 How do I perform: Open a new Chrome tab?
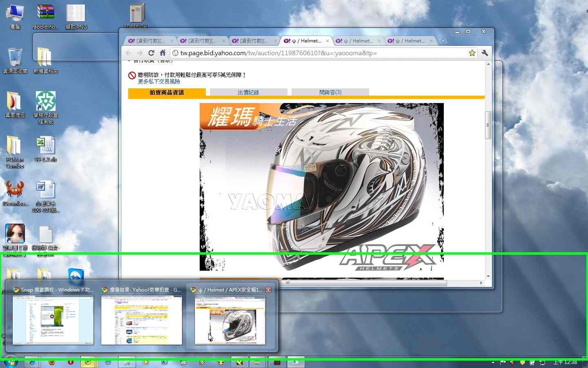coord(443,41)
